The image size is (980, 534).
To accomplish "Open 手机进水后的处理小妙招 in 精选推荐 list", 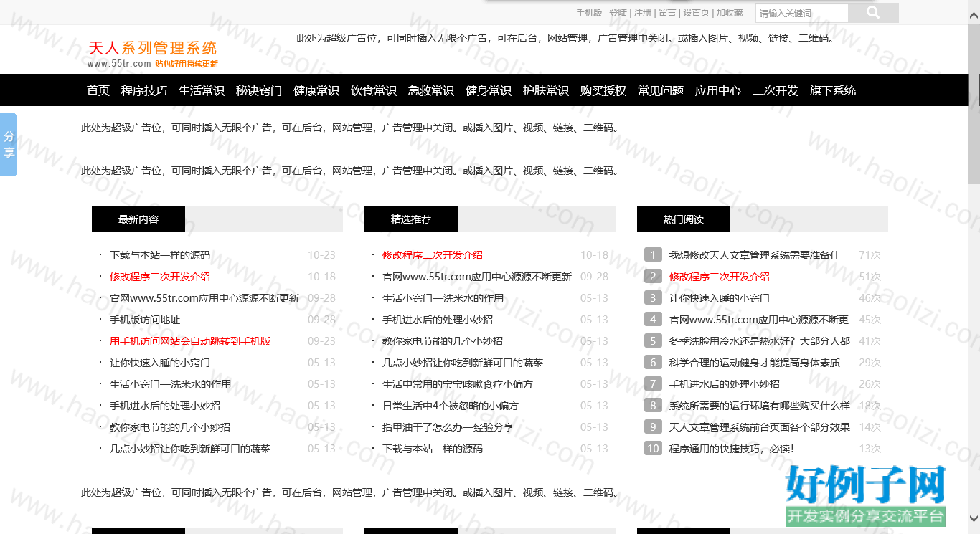I will point(438,320).
